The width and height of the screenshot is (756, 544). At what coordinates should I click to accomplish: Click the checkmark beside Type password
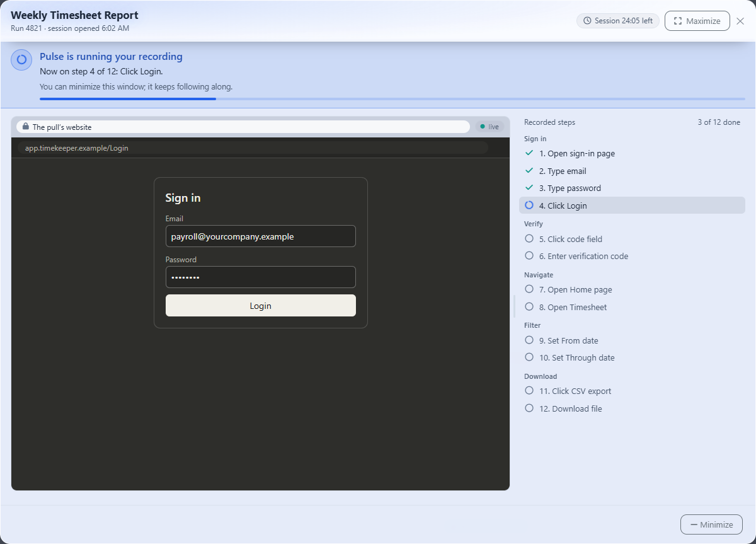tap(529, 188)
